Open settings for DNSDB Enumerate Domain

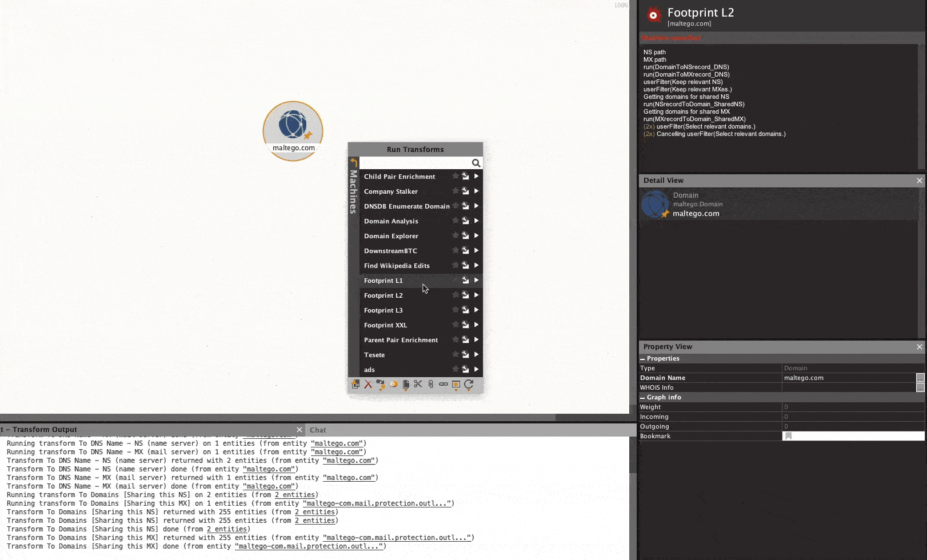[x=465, y=206]
